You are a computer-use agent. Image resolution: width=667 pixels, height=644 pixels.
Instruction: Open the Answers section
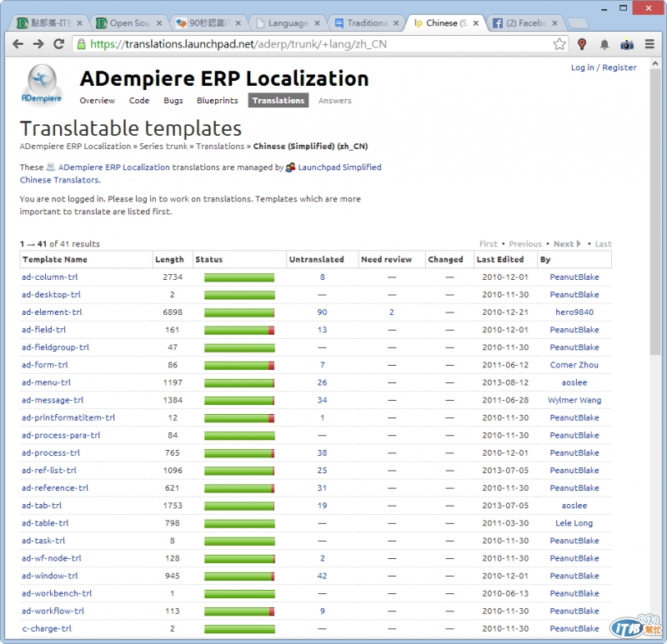coord(335,100)
